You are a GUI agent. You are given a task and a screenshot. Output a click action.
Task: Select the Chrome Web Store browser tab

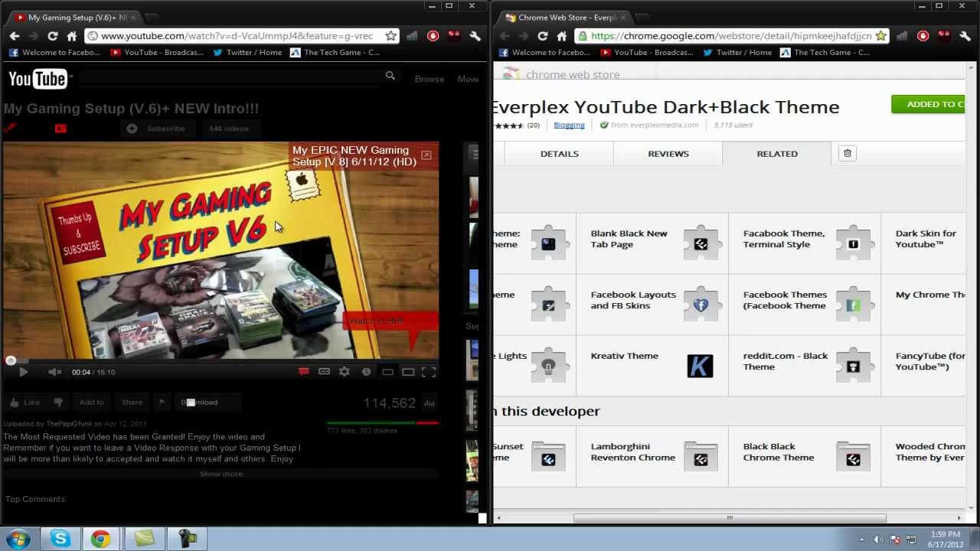click(x=565, y=17)
